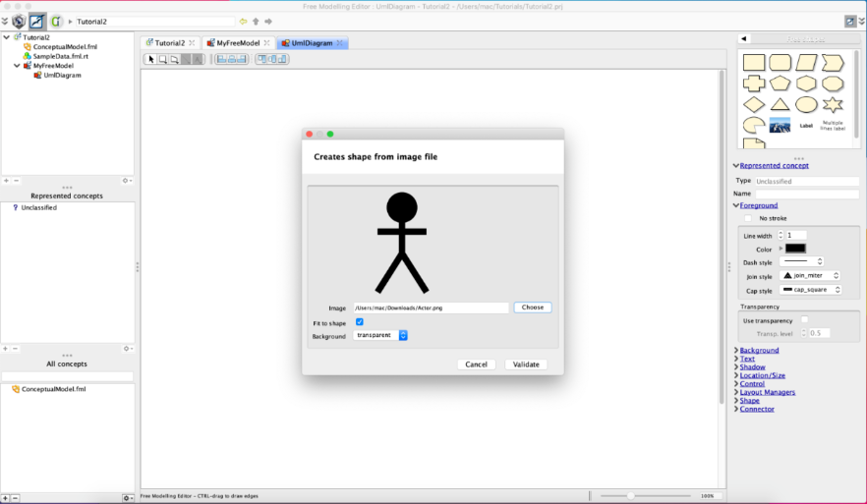867x504 pixels.
Task: Click the black foreground Color swatch
Action: point(795,249)
